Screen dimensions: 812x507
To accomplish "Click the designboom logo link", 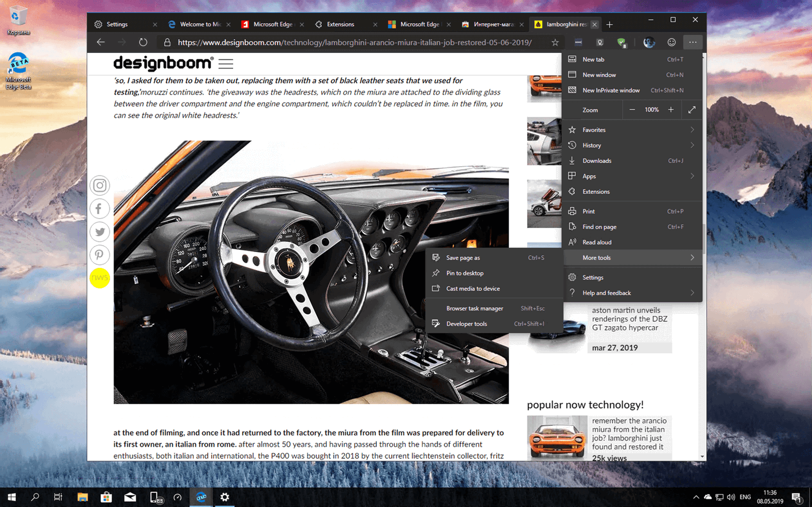I will [x=163, y=63].
